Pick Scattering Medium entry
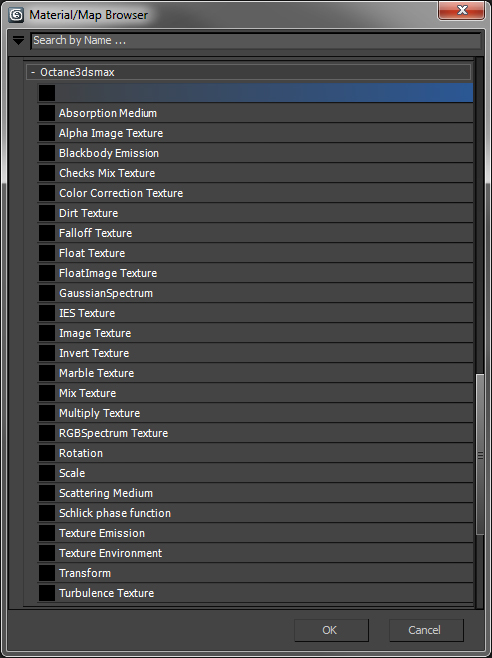 (x=255, y=493)
